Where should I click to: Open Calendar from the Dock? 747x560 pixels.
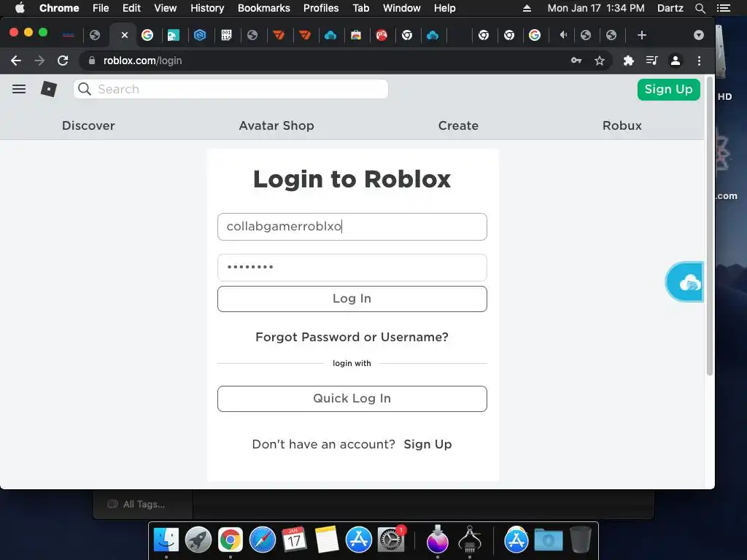[x=295, y=540]
